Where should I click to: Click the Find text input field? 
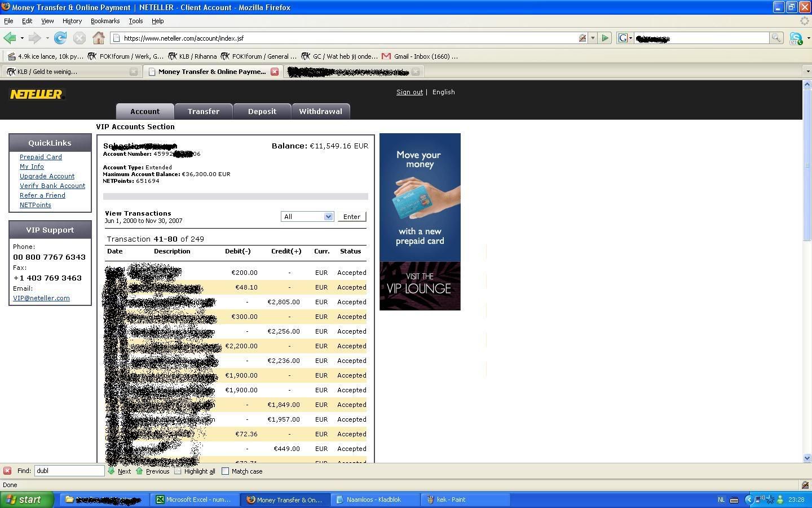pos(69,471)
